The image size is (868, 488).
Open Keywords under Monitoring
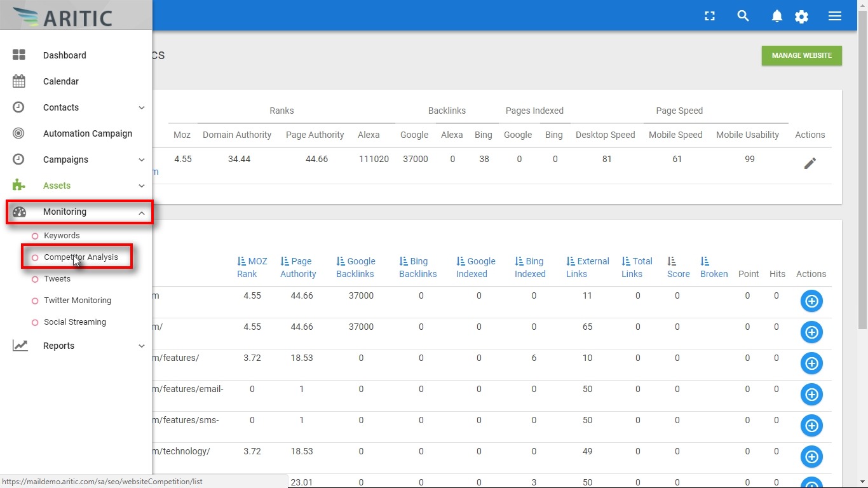(x=62, y=236)
